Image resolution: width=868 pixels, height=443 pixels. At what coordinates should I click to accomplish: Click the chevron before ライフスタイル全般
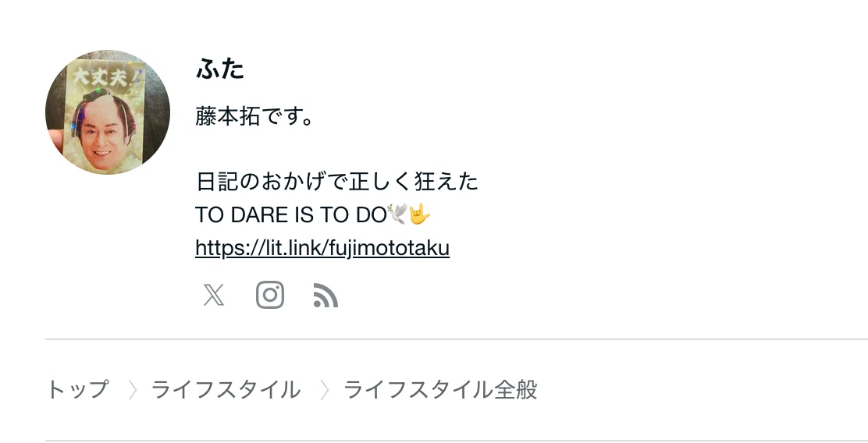tap(325, 390)
